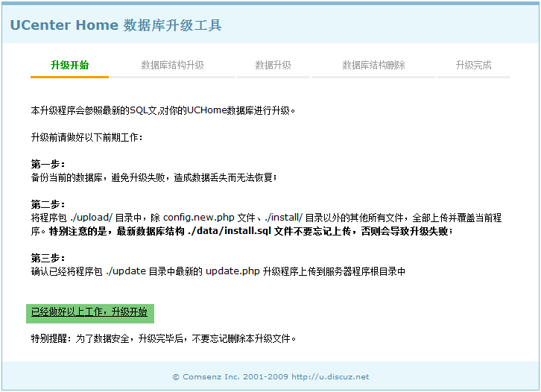
Task: Click the 特别提醒 security reminder text
Action: coord(163,339)
